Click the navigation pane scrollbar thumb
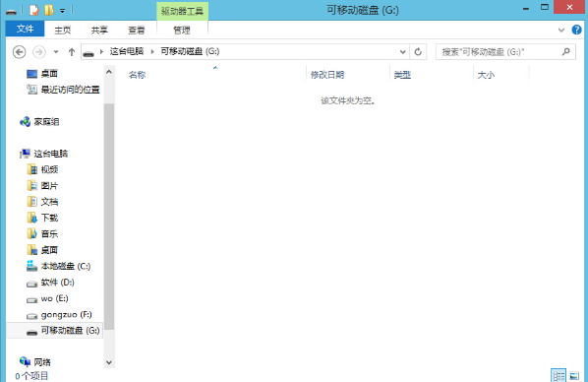Image resolution: width=588 pixels, height=382 pixels. point(109,217)
